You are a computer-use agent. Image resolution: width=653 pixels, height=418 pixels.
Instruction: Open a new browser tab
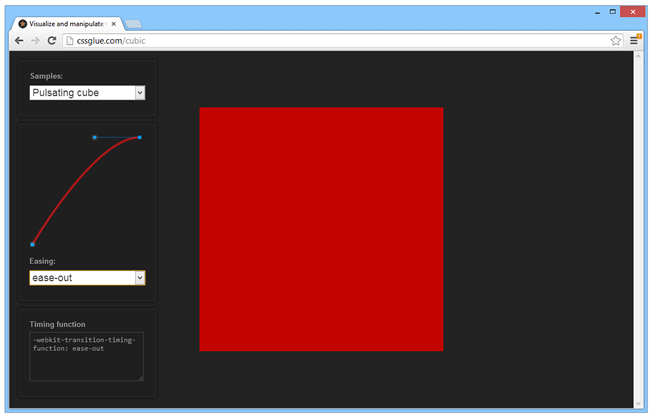tap(133, 24)
